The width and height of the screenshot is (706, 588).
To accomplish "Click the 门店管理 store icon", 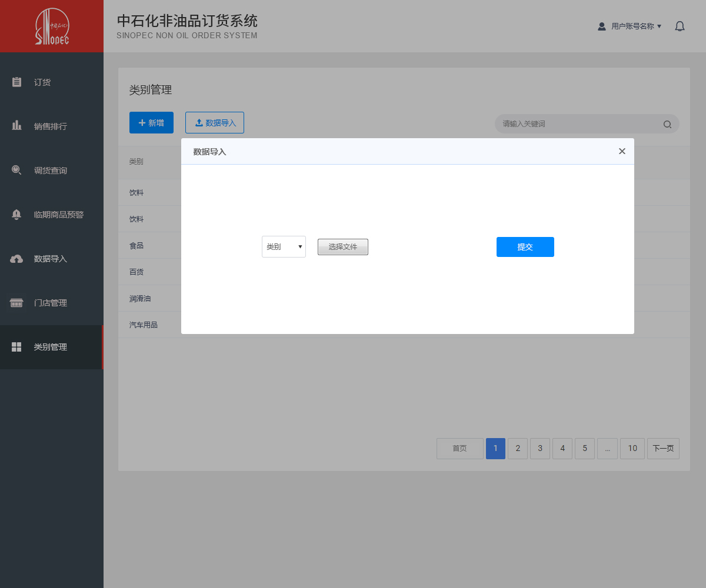I will tap(16, 303).
